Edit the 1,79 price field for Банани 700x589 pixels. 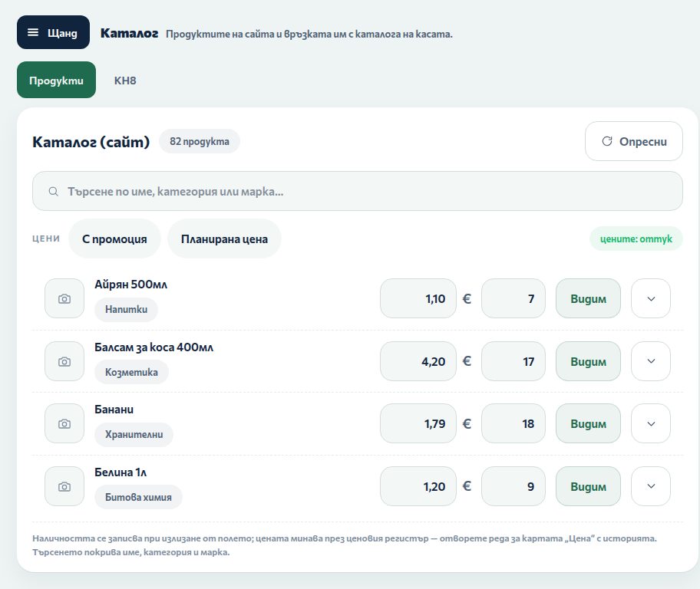(418, 423)
